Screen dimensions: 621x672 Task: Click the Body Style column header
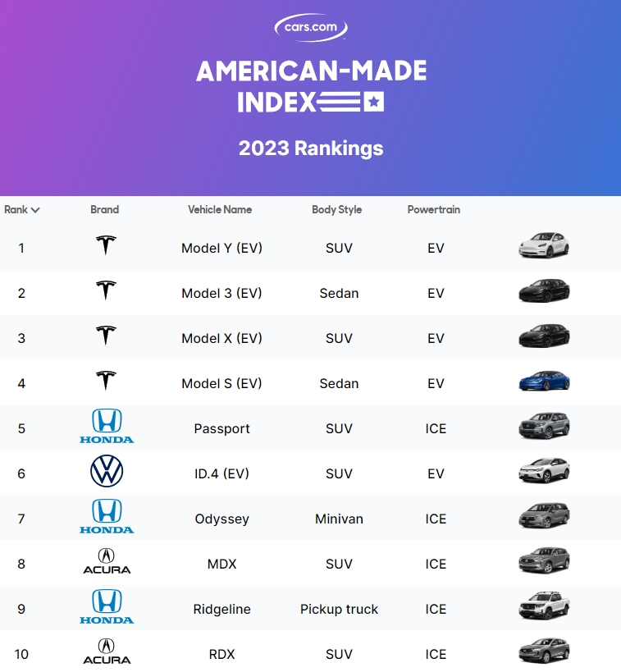click(x=337, y=209)
